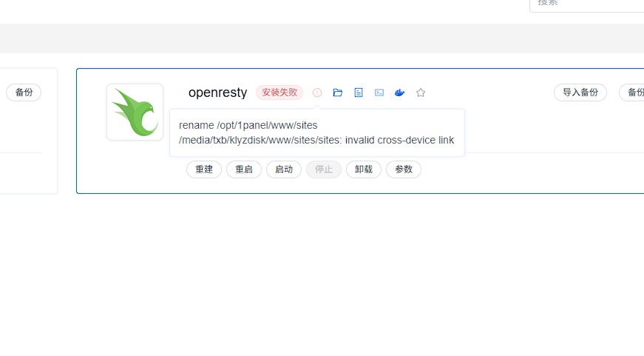This screenshot has width=644, height=356.
Task: Click the invalid cross-device link error message
Action: [x=316, y=132]
